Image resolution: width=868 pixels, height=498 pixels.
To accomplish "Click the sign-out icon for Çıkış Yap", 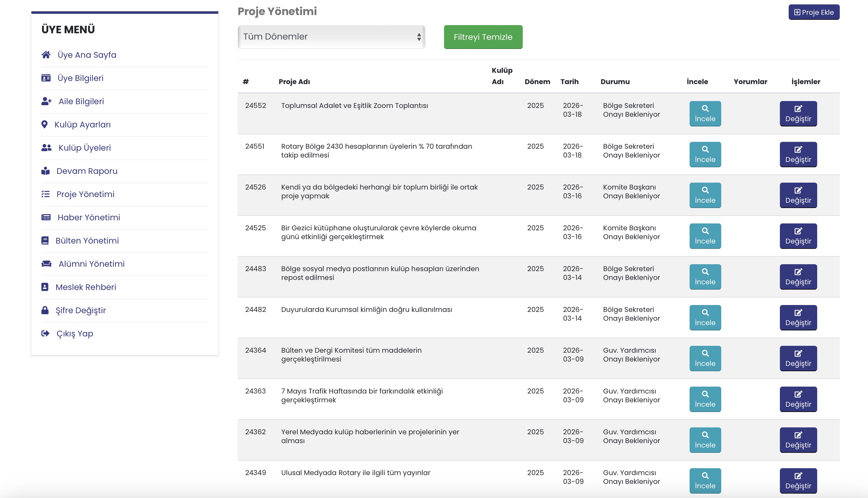I will point(45,334).
